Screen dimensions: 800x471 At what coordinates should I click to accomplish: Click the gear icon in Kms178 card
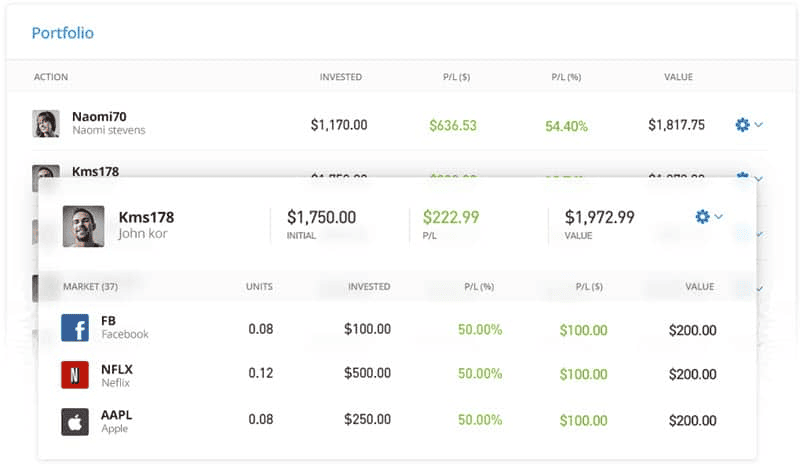click(702, 216)
